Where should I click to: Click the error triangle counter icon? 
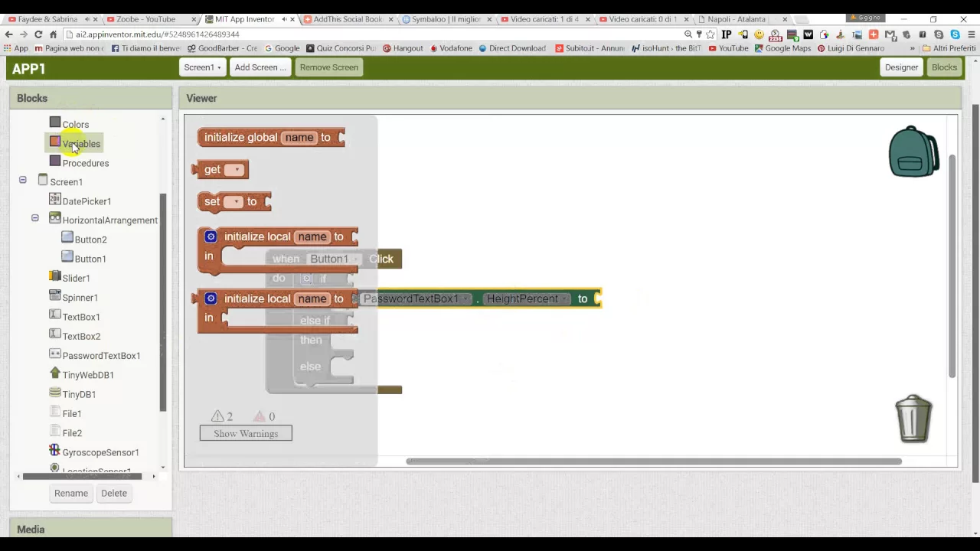(x=260, y=416)
